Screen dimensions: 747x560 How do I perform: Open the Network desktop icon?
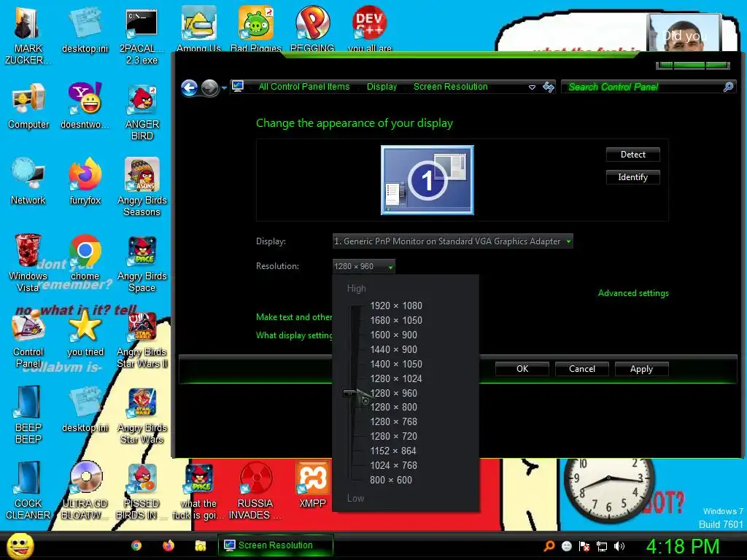click(28, 182)
